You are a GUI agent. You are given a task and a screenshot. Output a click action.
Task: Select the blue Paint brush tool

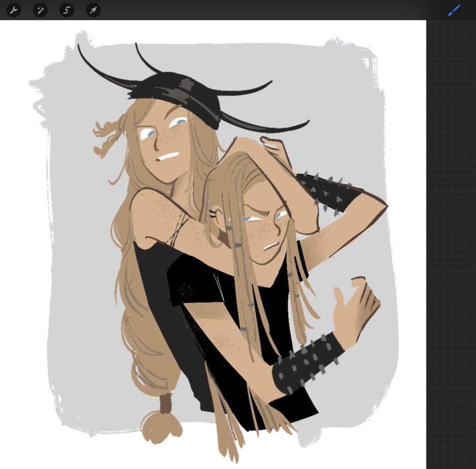(454, 10)
